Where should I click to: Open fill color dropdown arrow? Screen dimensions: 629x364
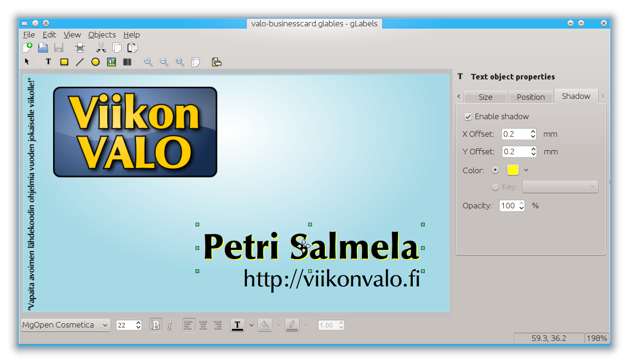coord(279,325)
